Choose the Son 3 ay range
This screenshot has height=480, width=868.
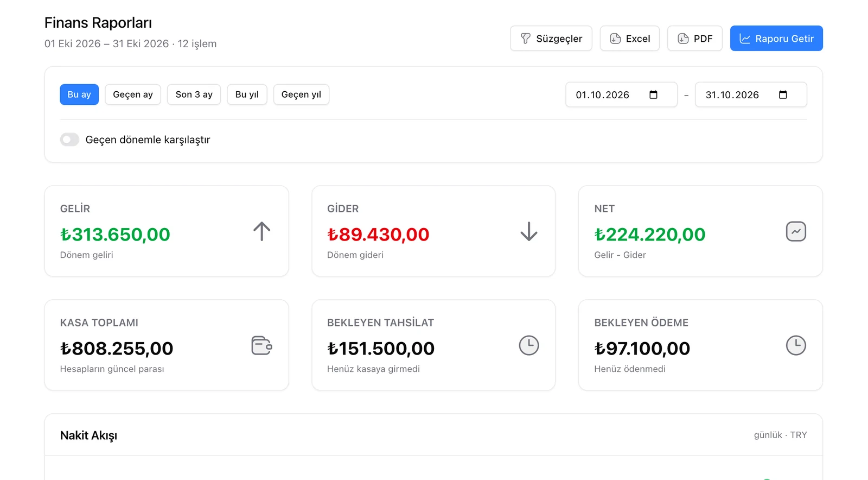coord(194,94)
